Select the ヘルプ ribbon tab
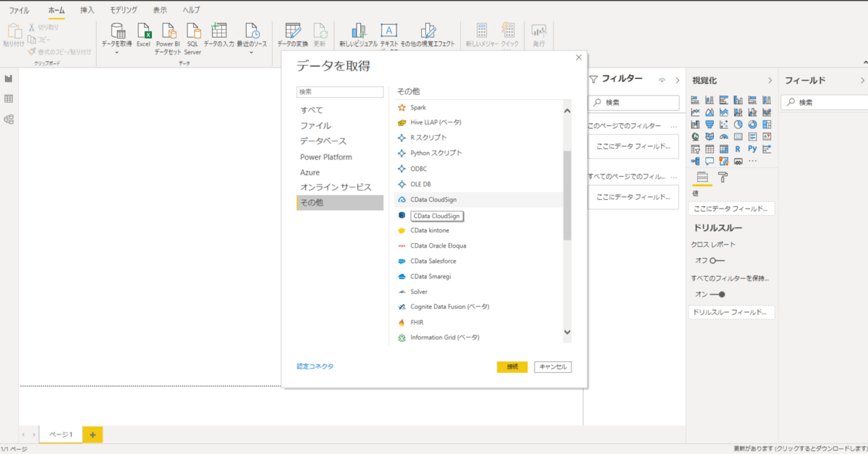Screen dimensions: 868x454 click(x=192, y=10)
